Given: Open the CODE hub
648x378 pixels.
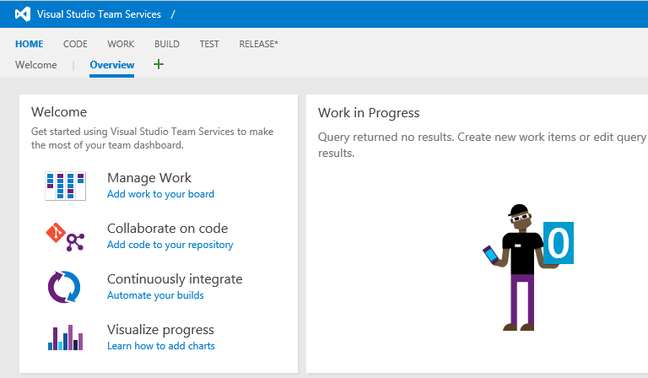Looking at the screenshot, I should (75, 44).
